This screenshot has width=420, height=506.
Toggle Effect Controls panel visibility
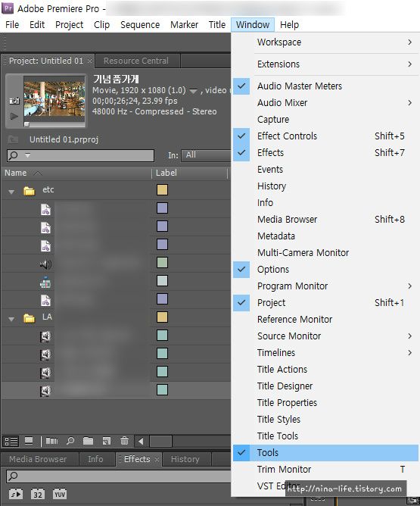[325, 136]
